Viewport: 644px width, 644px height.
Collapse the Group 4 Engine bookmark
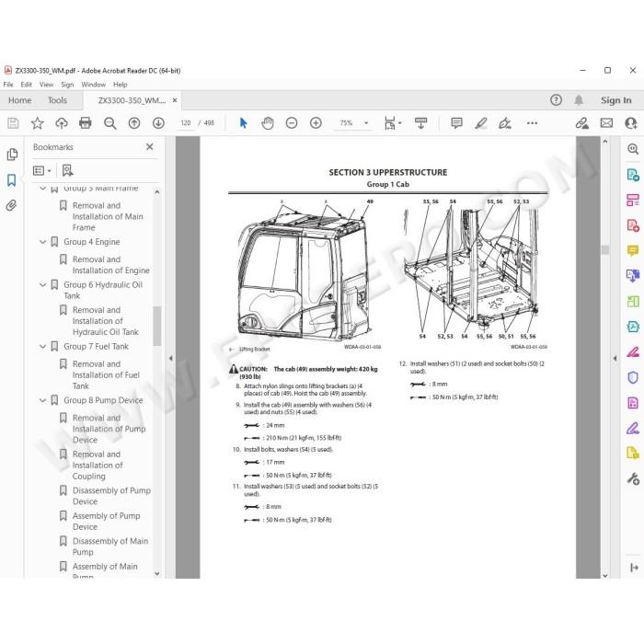pyautogui.click(x=42, y=242)
